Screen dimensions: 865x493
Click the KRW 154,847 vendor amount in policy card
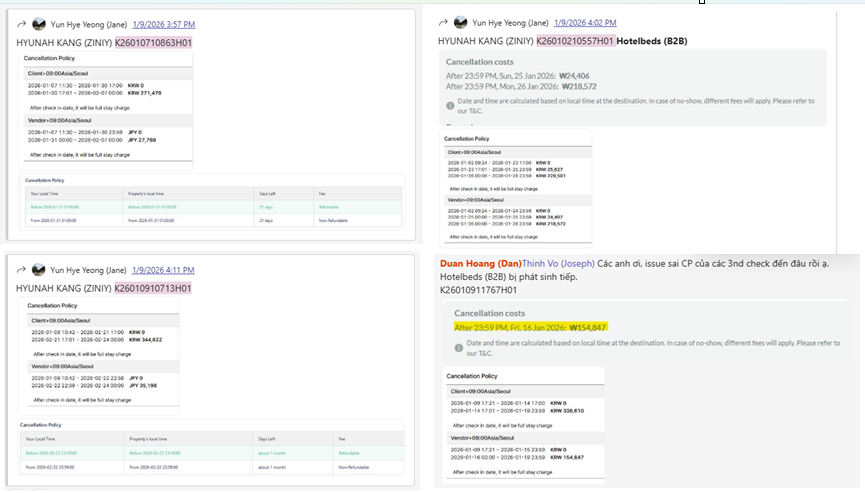567,457
